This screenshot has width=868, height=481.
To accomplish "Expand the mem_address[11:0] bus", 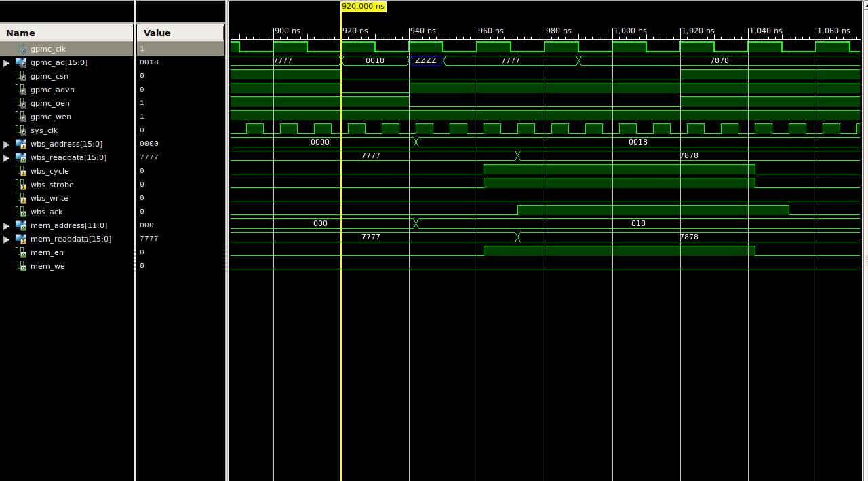I will [x=7, y=225].
